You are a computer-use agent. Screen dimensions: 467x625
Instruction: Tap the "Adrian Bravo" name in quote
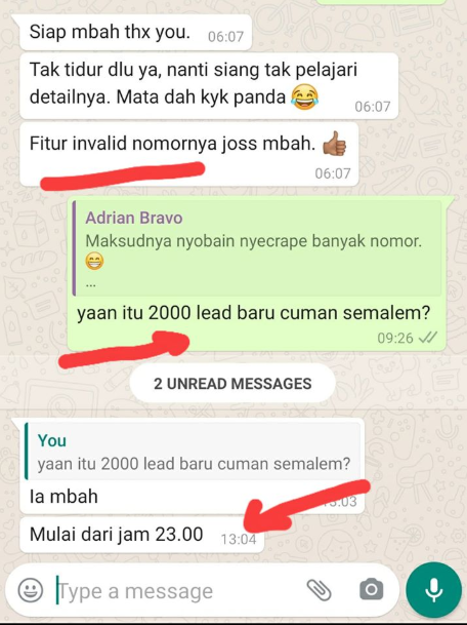click(x=134, y=218)
